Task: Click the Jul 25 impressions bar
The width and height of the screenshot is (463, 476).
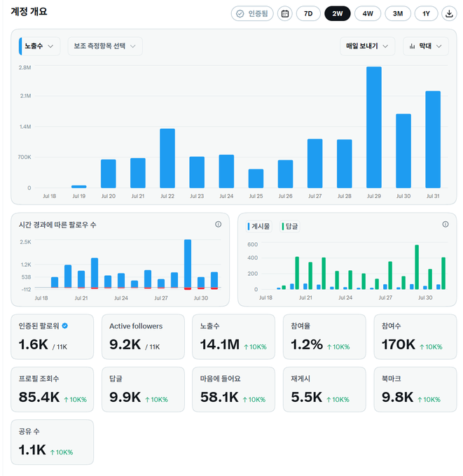Action: pos(256,178)
